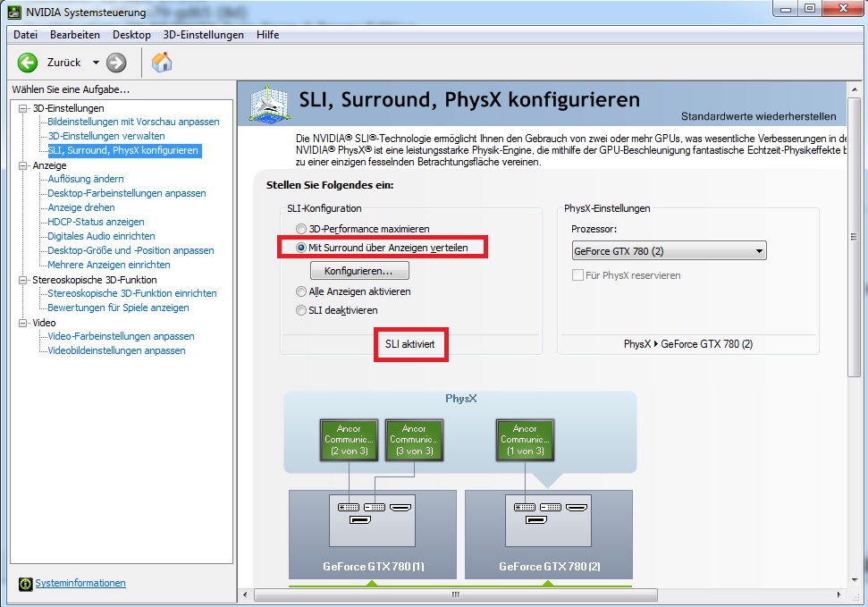Open Stereoskopische 3D-Funktion einrichten

tap(132, 293)
